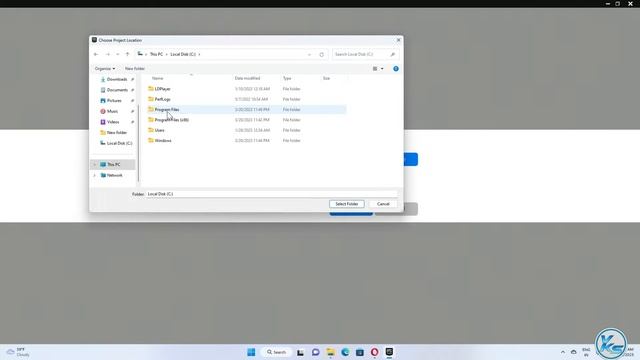640x360 pixels.
Task: Select This PC in the navigation tree
Action: pos(113,164)
